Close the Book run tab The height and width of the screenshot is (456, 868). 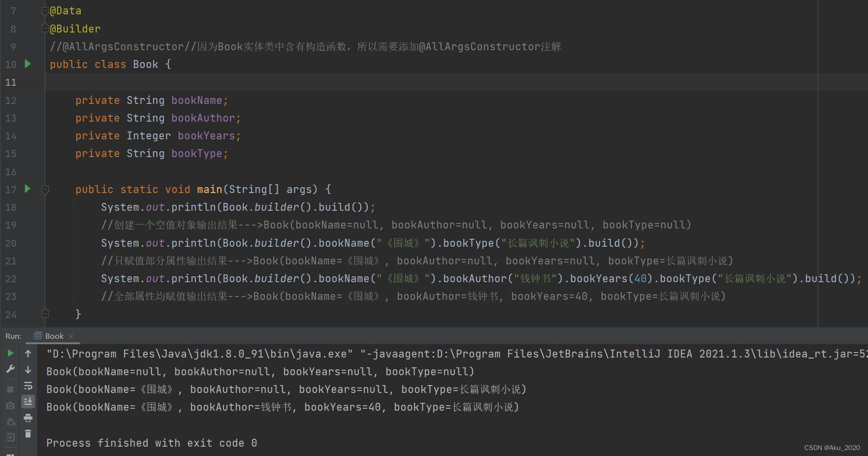(x=71, y=336)
